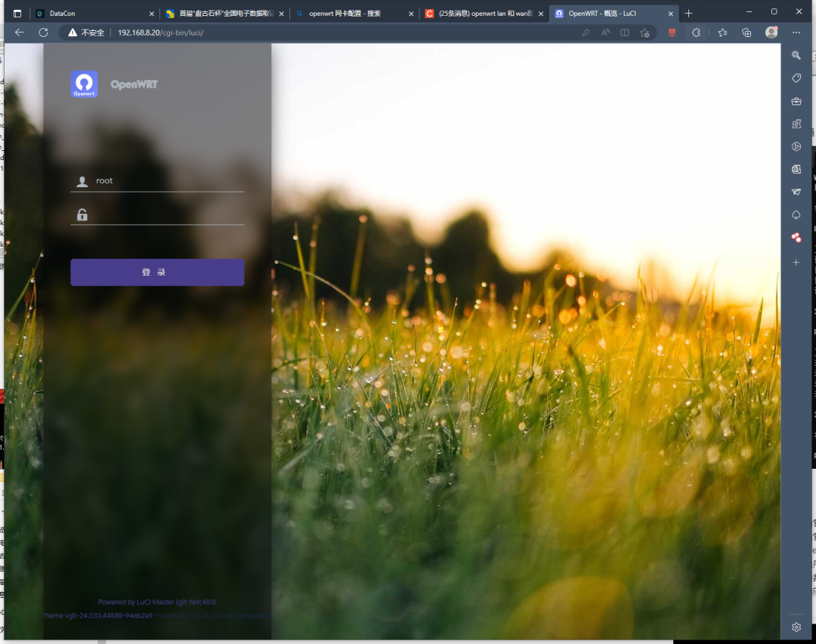
Task: Open the Extensions puzzle icon
Action: pos(697,32)
